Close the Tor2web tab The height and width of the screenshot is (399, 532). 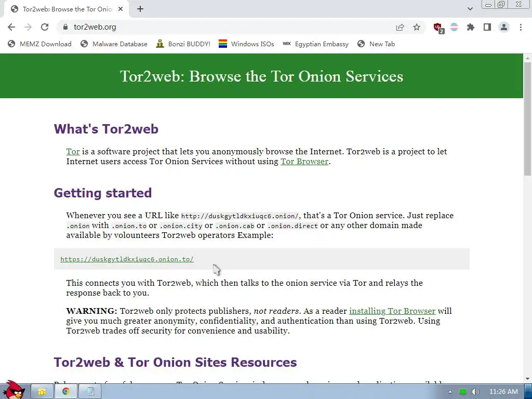click(121, 9)
